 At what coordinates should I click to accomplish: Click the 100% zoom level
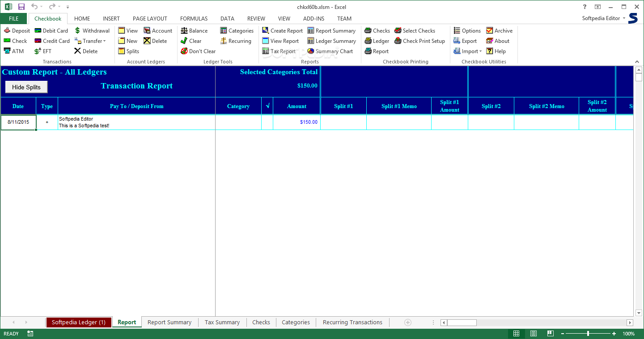(628, 334)
